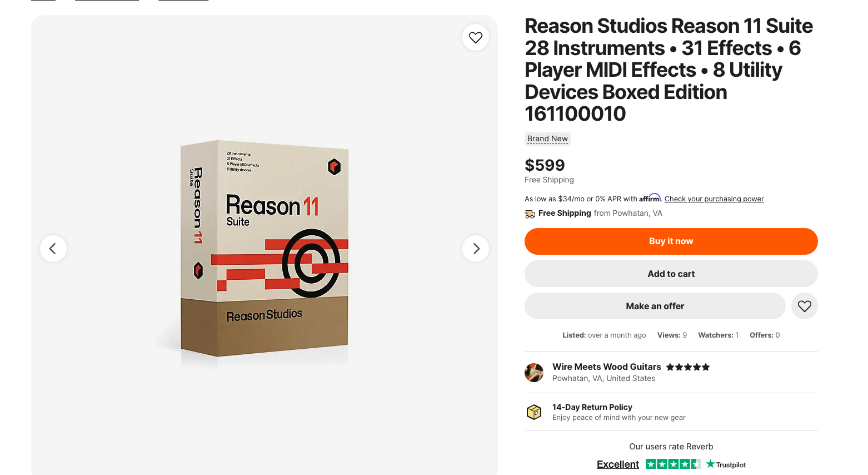The width and height of the screenshot is (868, 475).
Task: Click the Buy it now button
Action: pyautogui.click(x=671, y=241)
